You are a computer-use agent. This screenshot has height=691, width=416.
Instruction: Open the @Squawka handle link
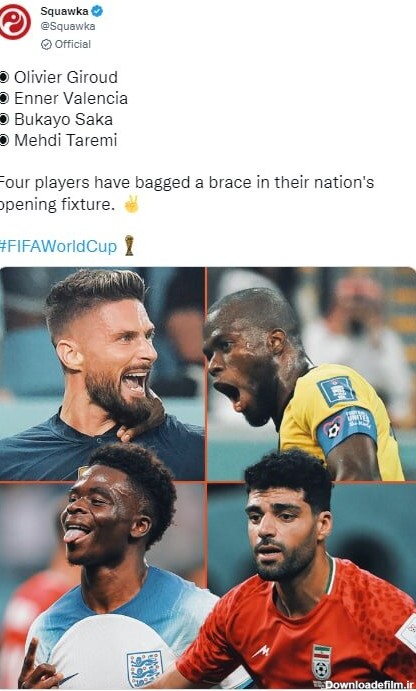[x=68, y=26]
